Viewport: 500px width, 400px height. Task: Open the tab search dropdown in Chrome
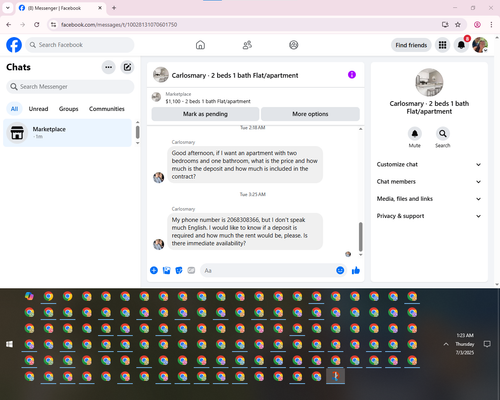pos(8,8)
